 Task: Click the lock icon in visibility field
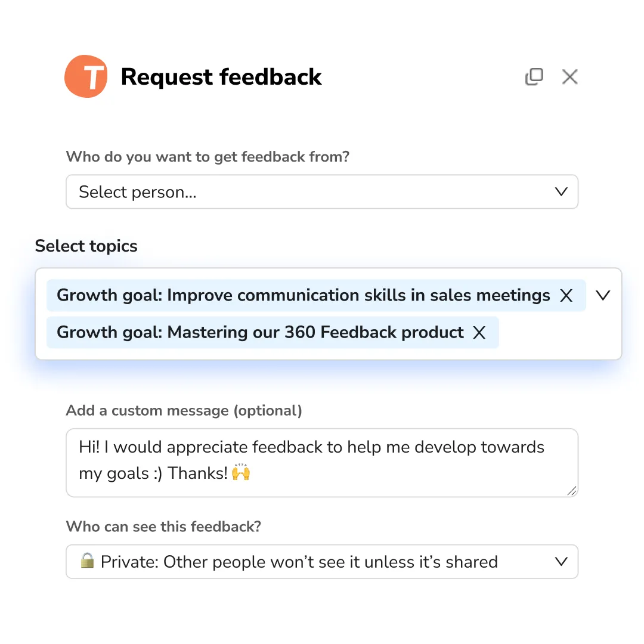(87, 561)
